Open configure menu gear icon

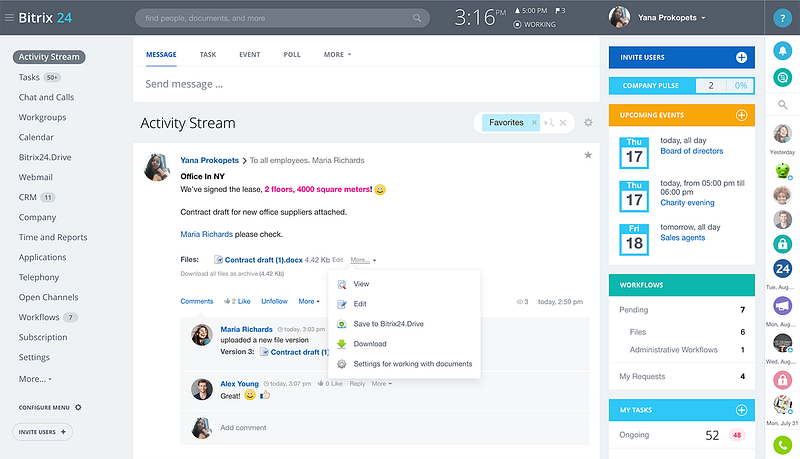click(x=78, y=407)
